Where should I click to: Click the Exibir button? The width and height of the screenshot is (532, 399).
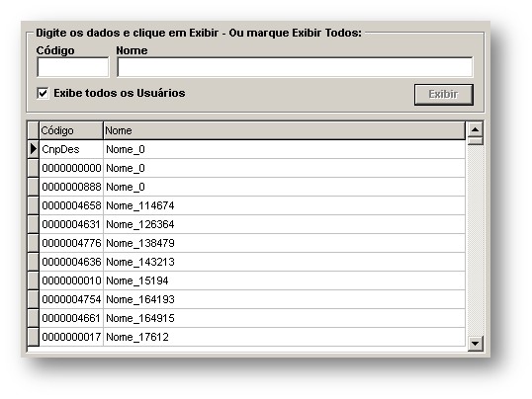443,95
